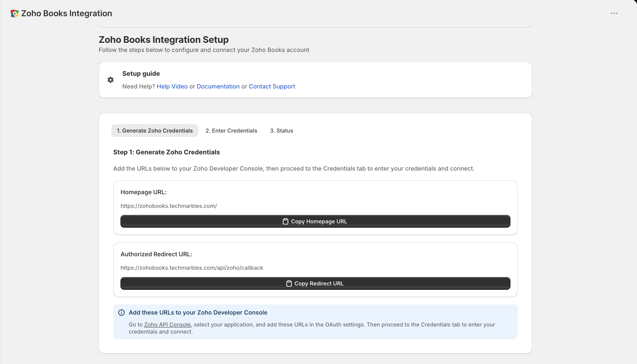Click the Add these URLs to your Zoho Developer Console title
This screenshot has height=364, width=637.
pyautogui.click(x=198, y=313)
